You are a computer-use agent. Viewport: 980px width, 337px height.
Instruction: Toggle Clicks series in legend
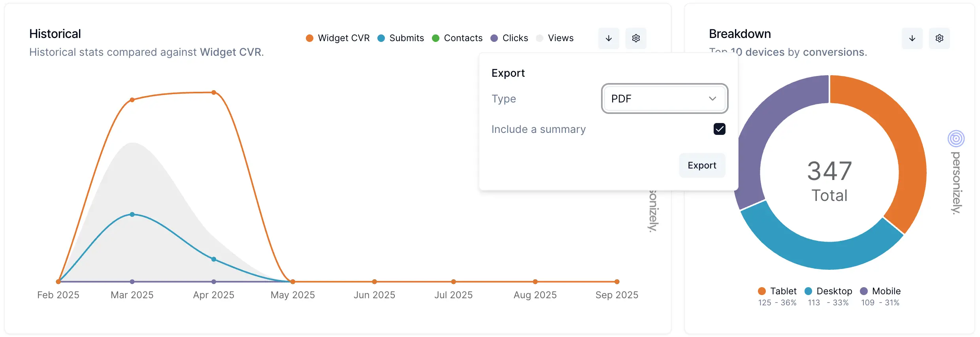click(x=510, y=38)
